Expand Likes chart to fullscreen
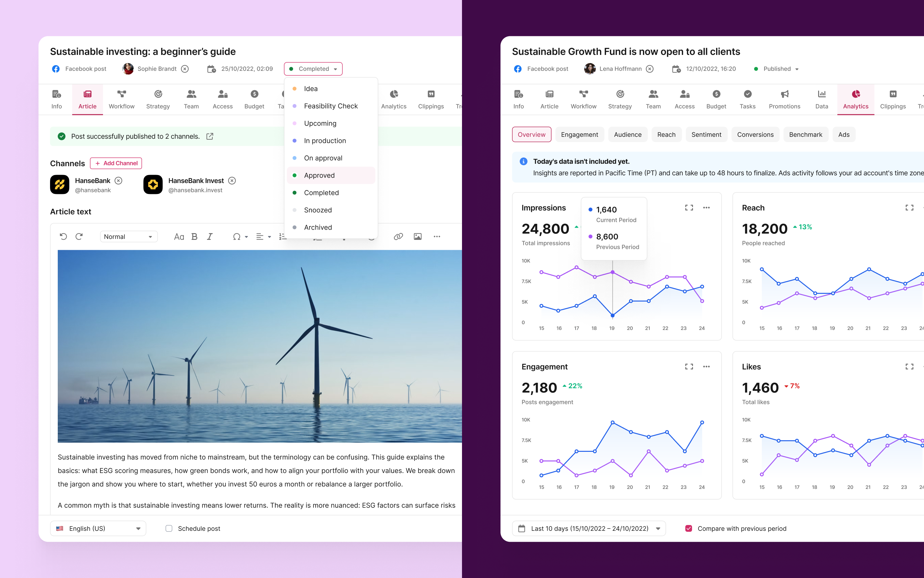Image resolution: width=924 pixels, height=578 pixels. [x=910, y=367]
